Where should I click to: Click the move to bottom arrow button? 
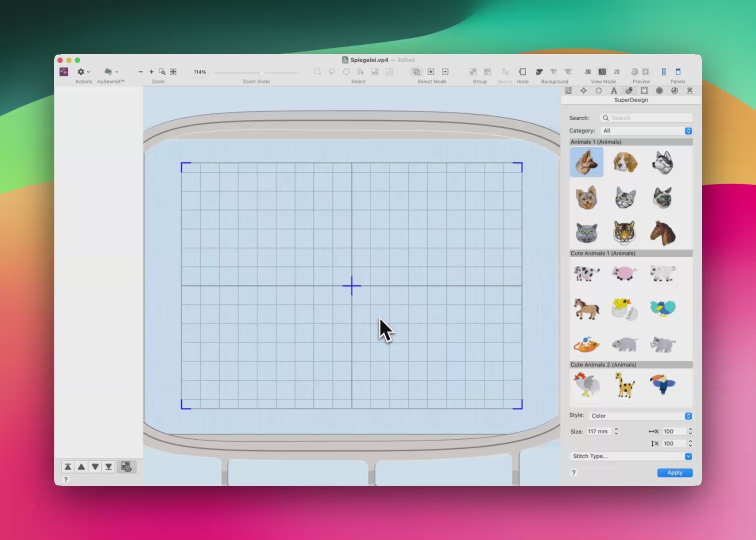[x=108, y=467]
